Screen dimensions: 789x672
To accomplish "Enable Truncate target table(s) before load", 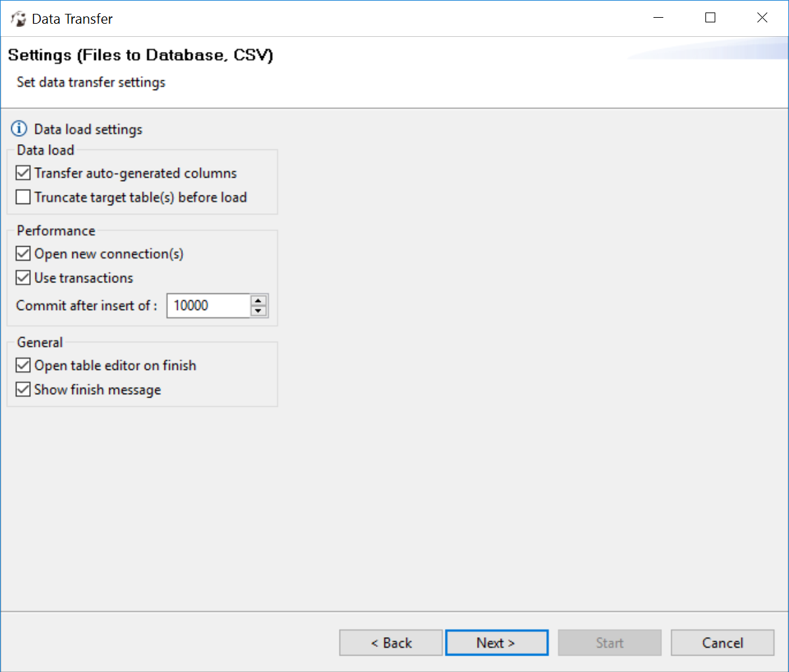I will click(x=23, y=197).
